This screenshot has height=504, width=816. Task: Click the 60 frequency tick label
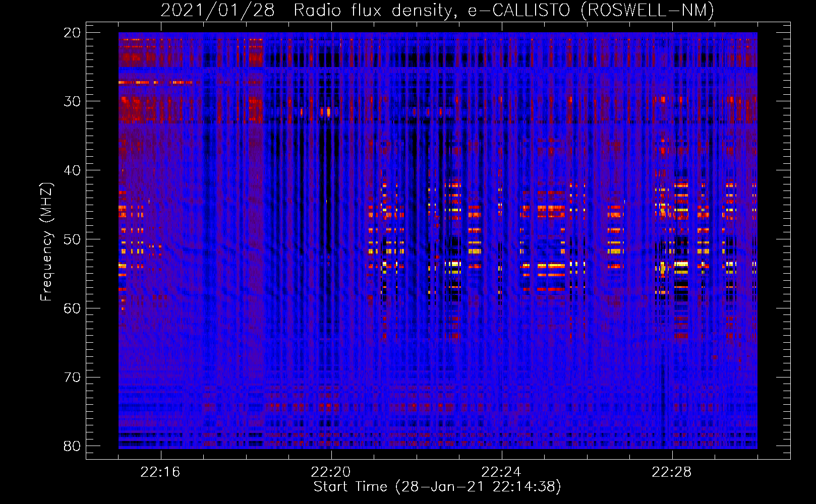pyautogui.click(x=73, y=308)
